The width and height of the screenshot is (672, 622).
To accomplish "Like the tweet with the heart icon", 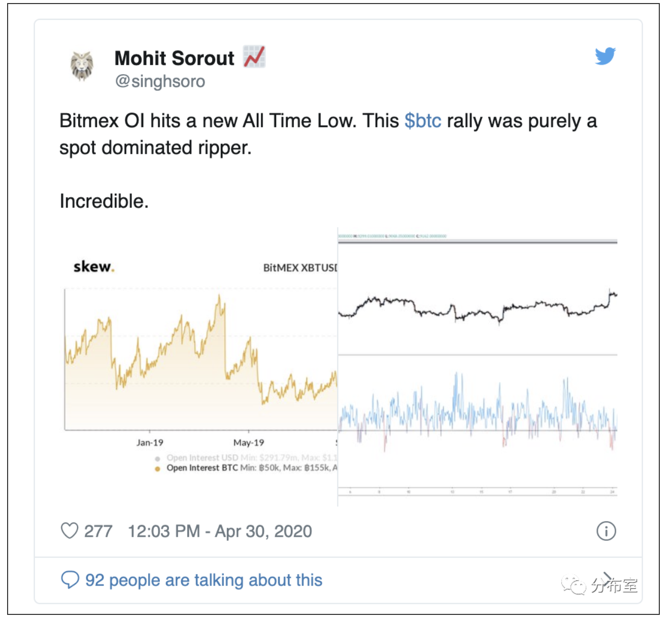I will pos(70,531).
